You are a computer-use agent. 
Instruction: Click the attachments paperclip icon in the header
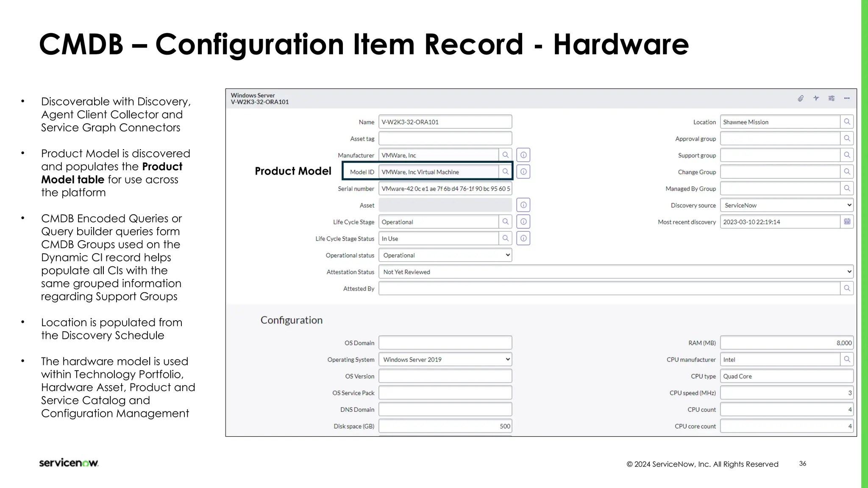click(801, 98)
